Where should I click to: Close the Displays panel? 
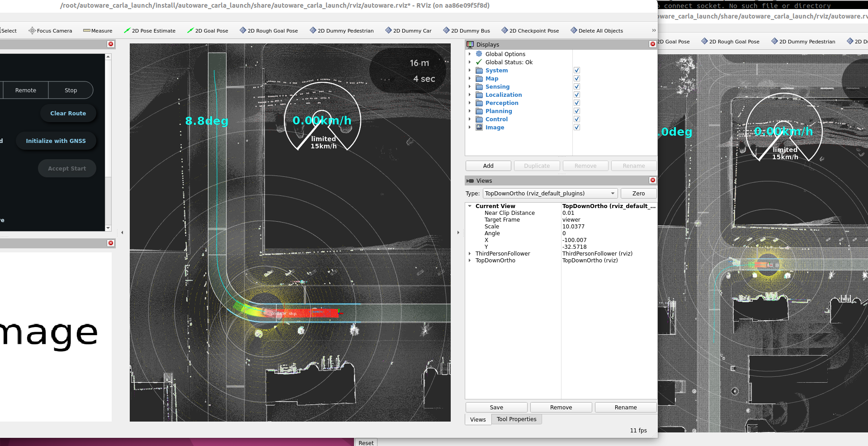(652, 44)
